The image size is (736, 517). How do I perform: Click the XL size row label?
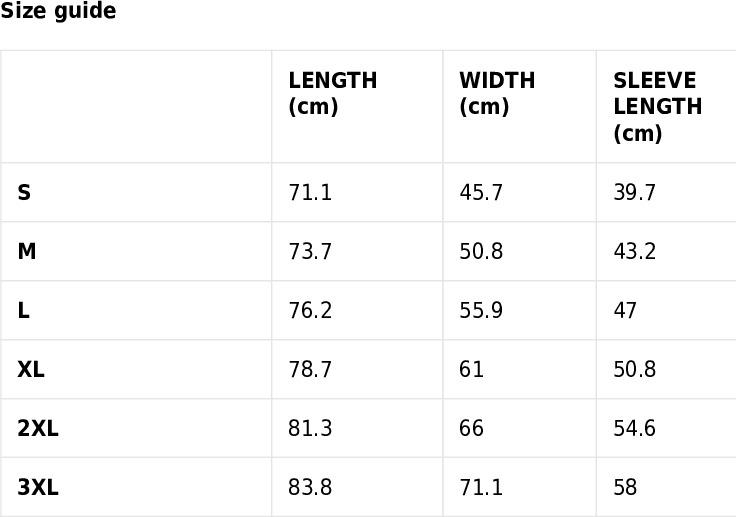[31, 369]
